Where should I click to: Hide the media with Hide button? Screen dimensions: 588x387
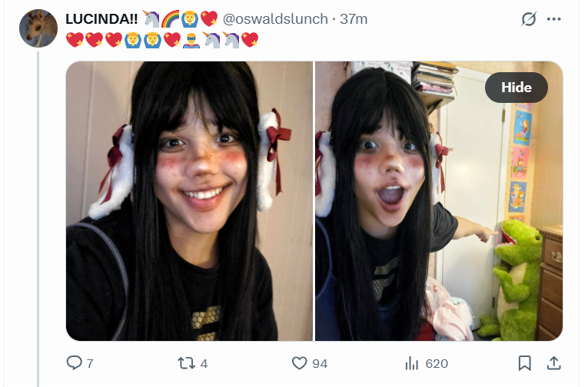[517, 88]
